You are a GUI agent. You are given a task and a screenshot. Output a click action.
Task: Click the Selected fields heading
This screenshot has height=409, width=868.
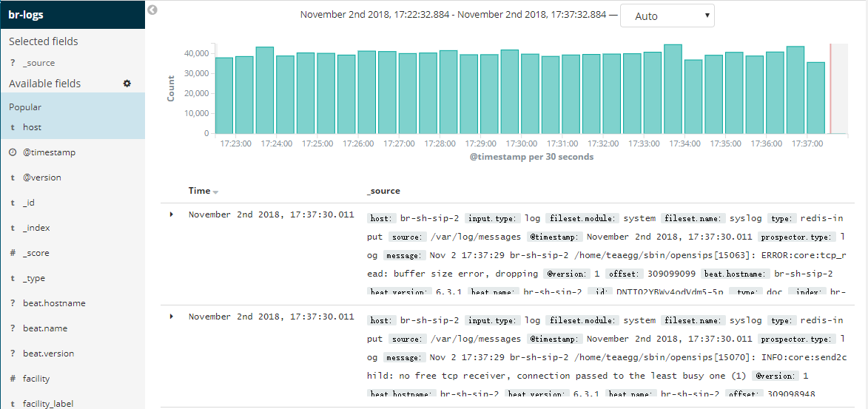point(43,41)
